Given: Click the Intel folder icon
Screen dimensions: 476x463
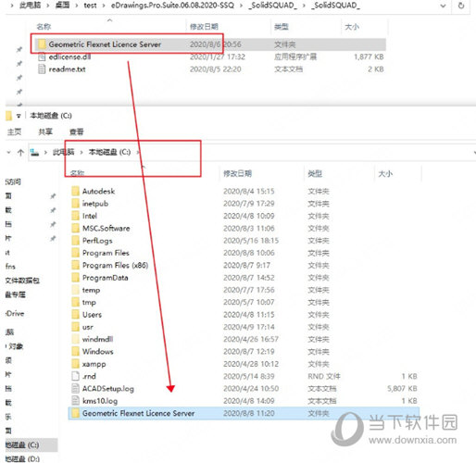Looking at the screenshot, I should pos(75,216).
